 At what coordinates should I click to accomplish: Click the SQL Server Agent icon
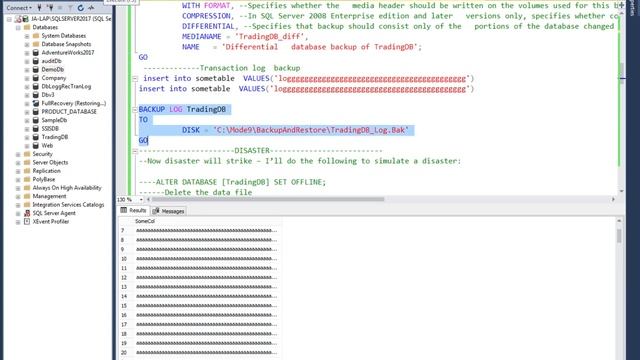coord(27,213)
